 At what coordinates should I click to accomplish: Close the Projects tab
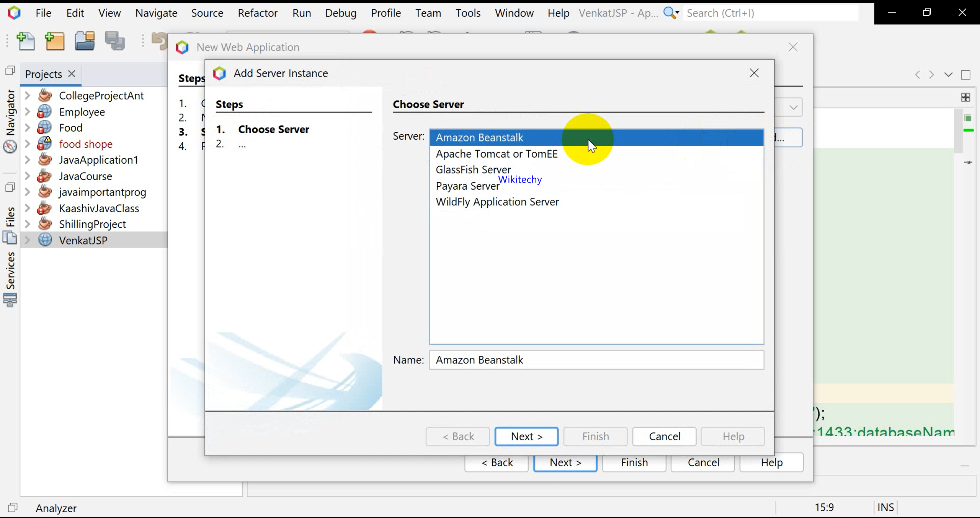(72, 73)
